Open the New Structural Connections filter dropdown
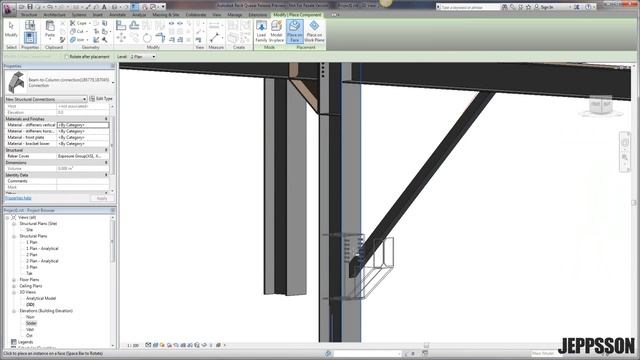Viewport: 640px width, 360px height. click(x=46, y=99)
